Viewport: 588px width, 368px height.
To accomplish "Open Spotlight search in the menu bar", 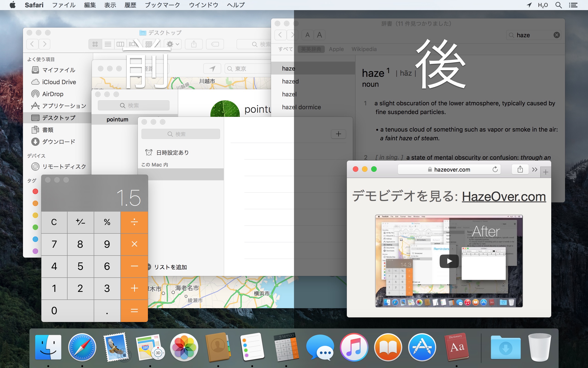I will coord(559,5).
